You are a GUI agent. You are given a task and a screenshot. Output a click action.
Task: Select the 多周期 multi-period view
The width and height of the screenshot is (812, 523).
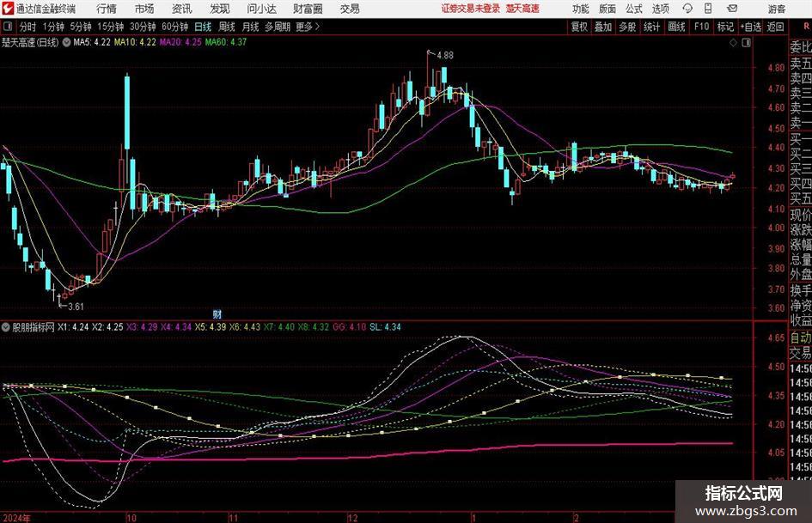click(278, 27)
